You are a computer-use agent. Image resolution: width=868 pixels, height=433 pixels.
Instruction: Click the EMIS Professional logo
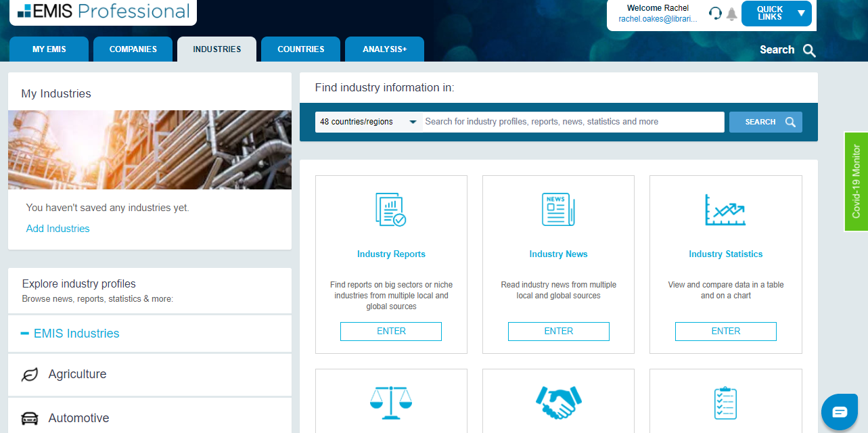[104, 11]
